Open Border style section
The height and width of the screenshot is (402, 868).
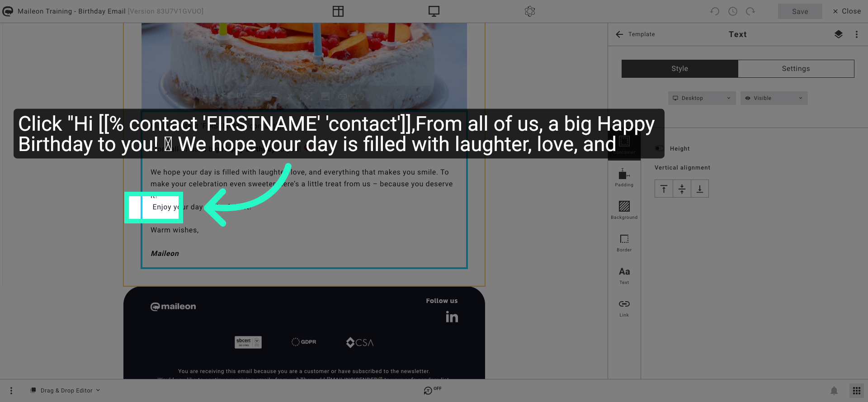624,242
